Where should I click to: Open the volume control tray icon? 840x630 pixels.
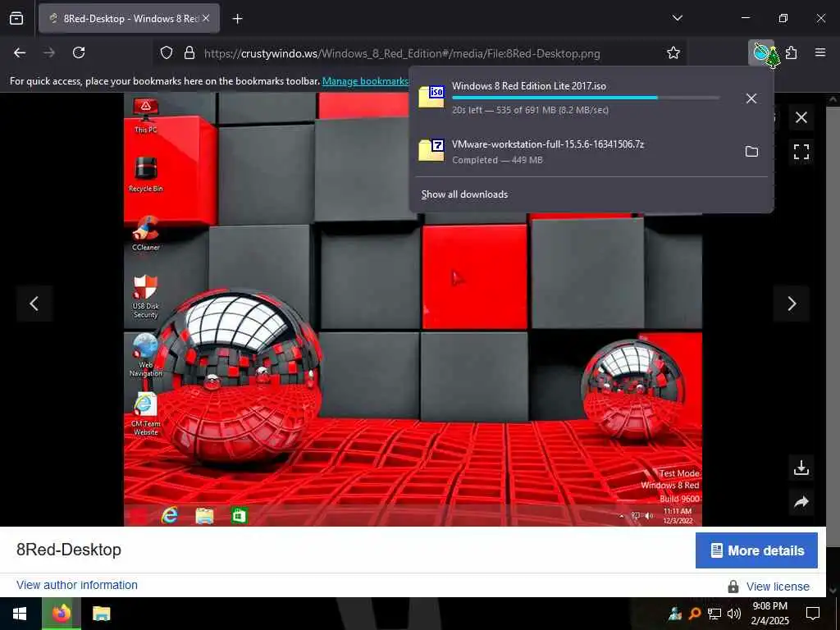(x=734, y=614)
